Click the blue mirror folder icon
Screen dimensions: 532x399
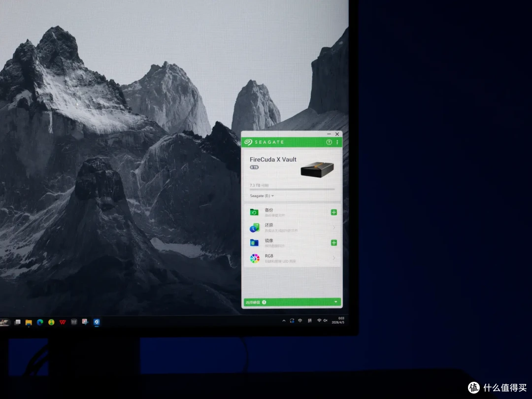(x=254, y=242)
